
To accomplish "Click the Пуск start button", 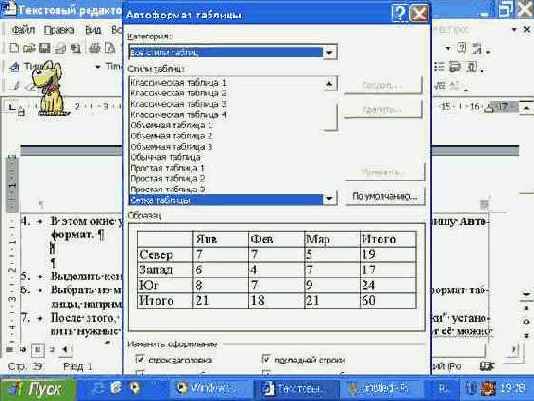I will pos(38,389).
